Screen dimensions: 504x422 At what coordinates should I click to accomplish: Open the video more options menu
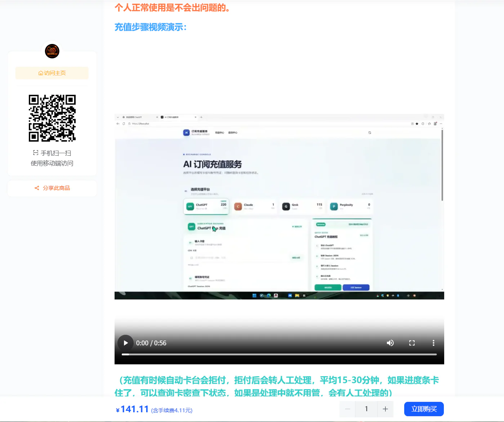point(433,343)
